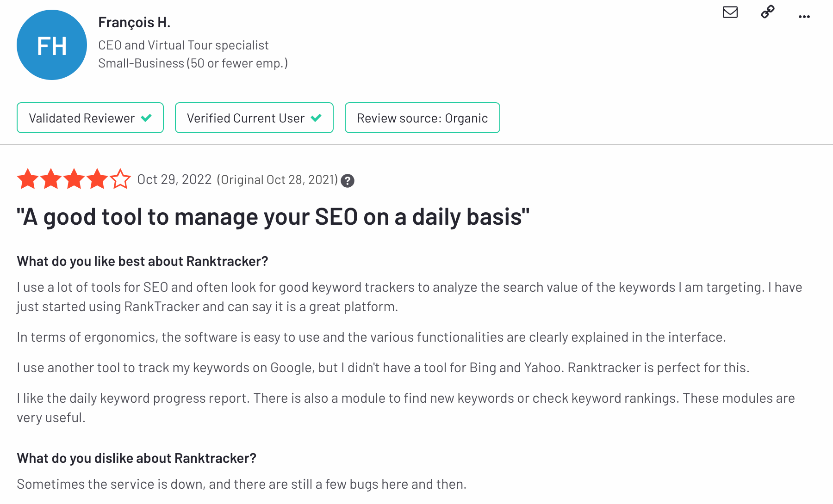Open the three-dots more options menu
This screenshot has width=833, height=504.
[804, 17]
